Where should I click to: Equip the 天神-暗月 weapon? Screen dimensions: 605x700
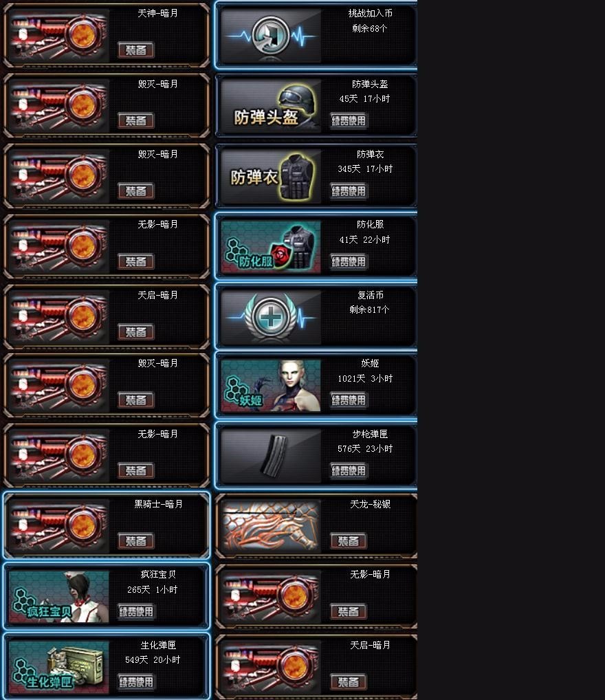[136, 50]
